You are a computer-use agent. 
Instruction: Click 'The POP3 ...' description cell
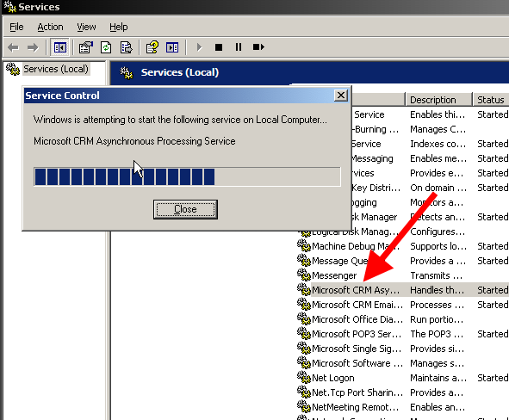pyautogui.click(x=437, y=334)
